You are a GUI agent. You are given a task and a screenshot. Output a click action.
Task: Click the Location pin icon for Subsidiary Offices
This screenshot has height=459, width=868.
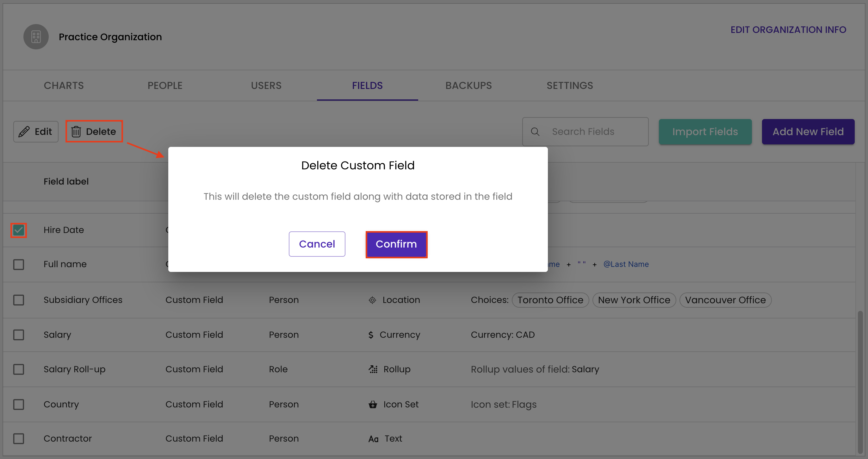click(372, 300)
